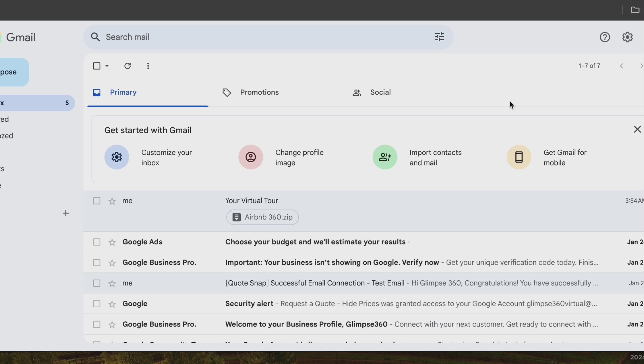Refresh the inbox

[x=128, y=66]
